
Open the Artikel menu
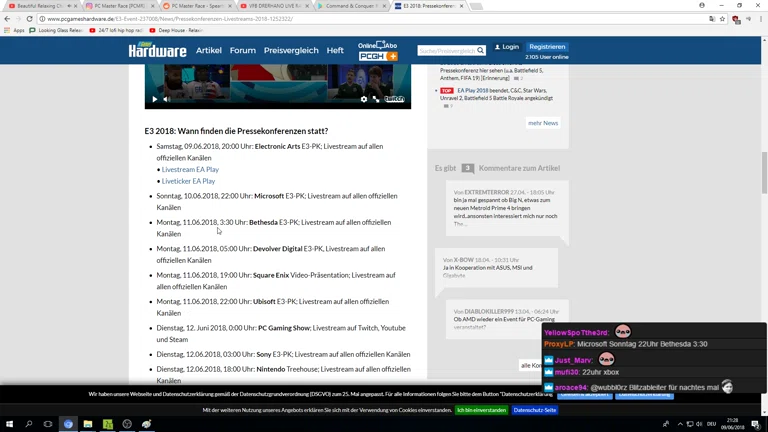coord(209,50)
